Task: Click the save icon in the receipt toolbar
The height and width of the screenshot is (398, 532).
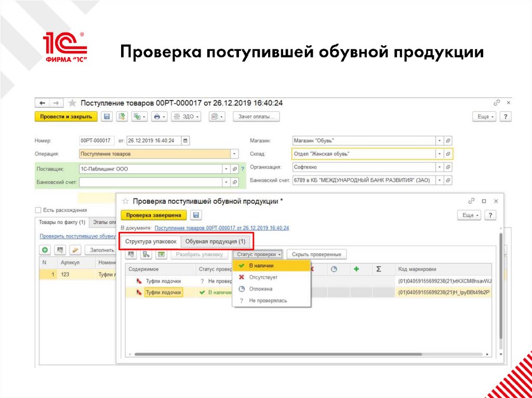Action: pos(108,116)
